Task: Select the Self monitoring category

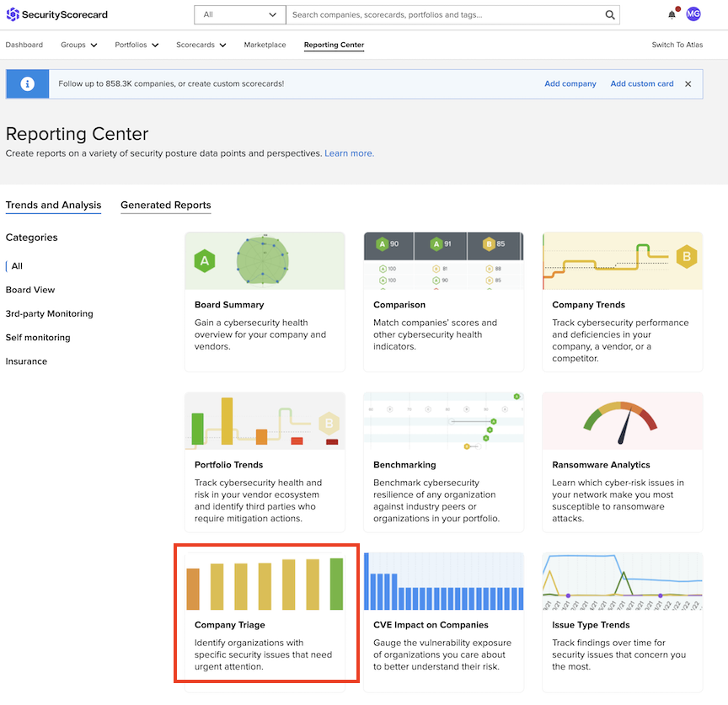Action: pyautogui.click(x=38, y=338)
